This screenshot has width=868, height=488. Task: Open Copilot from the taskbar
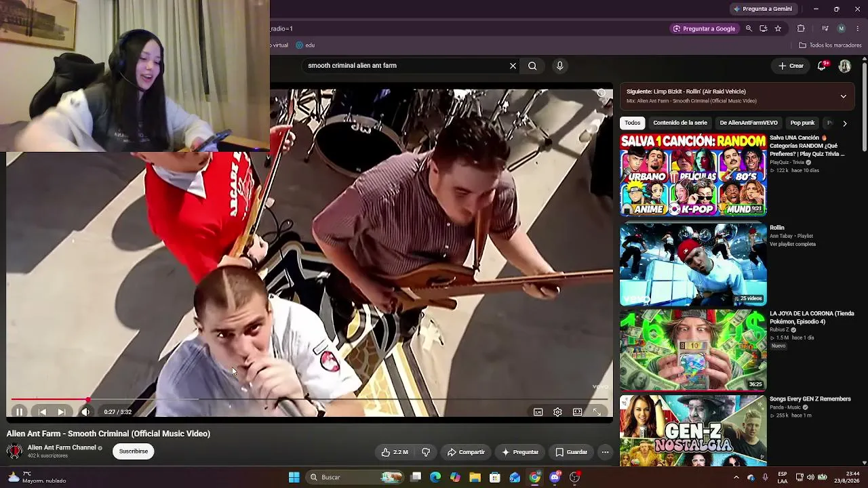[x=455, y=477]
